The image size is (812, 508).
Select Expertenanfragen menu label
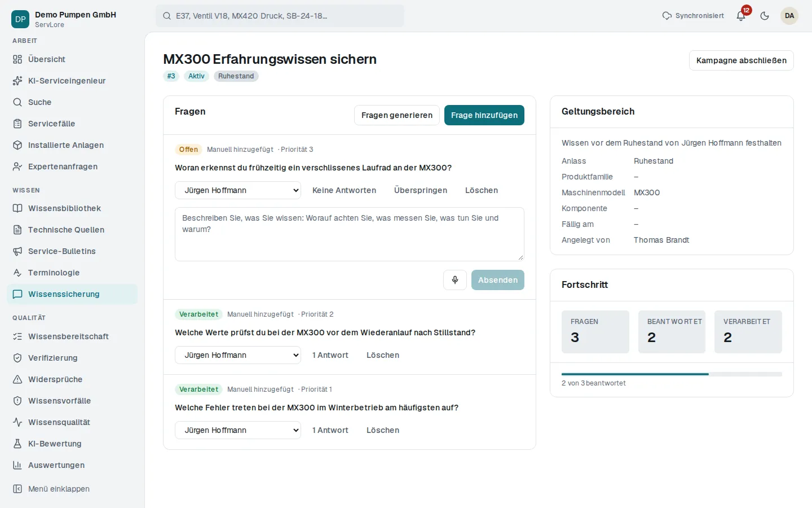click(x=63, y=167)
